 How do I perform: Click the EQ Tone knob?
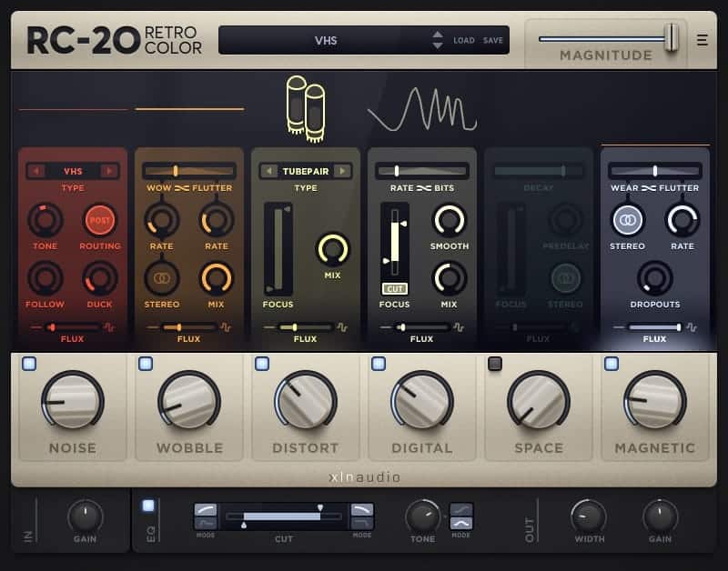click(x=422, y=516)
